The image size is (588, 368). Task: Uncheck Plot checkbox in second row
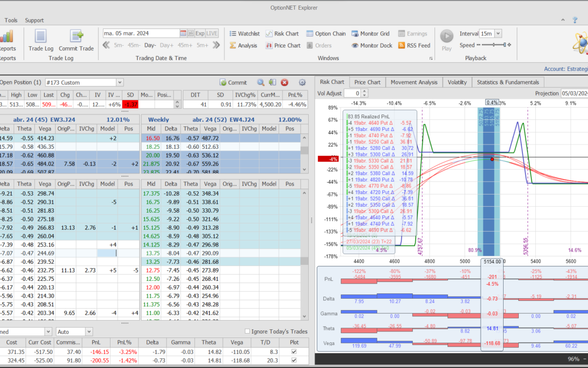tap(295, 361)
